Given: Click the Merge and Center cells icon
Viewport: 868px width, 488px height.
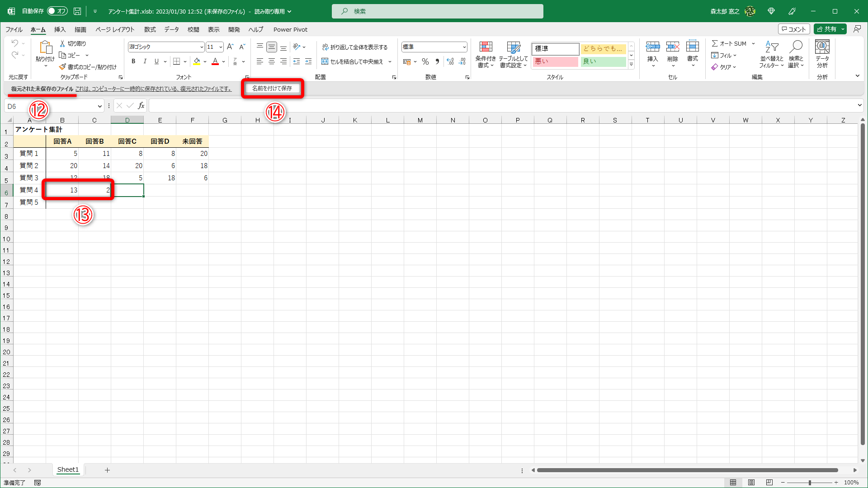Looking at the screenshot, I should click(x=325, y=61).
